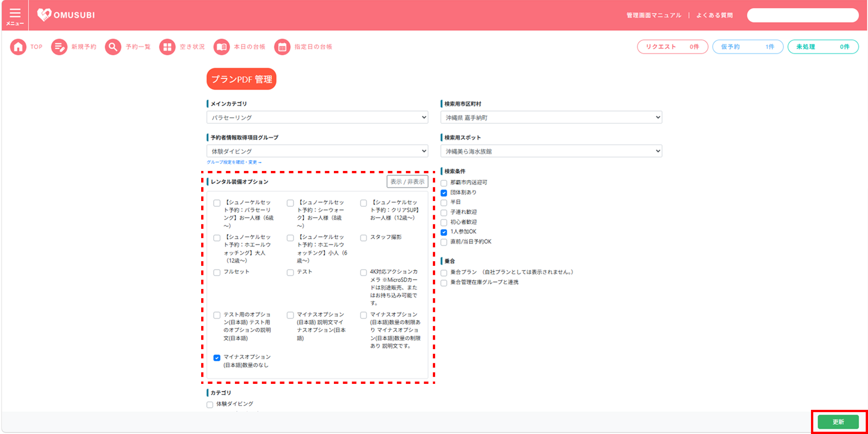Check 子連れ歓迎 condition
This screenshot has width=868, height=434.
(x=444, y=213)
